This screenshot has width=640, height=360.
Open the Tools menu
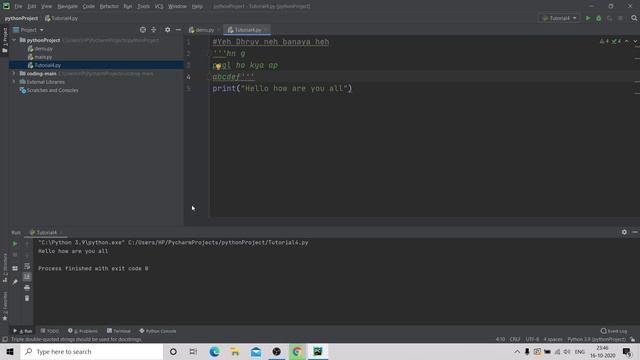pos(143,6)
